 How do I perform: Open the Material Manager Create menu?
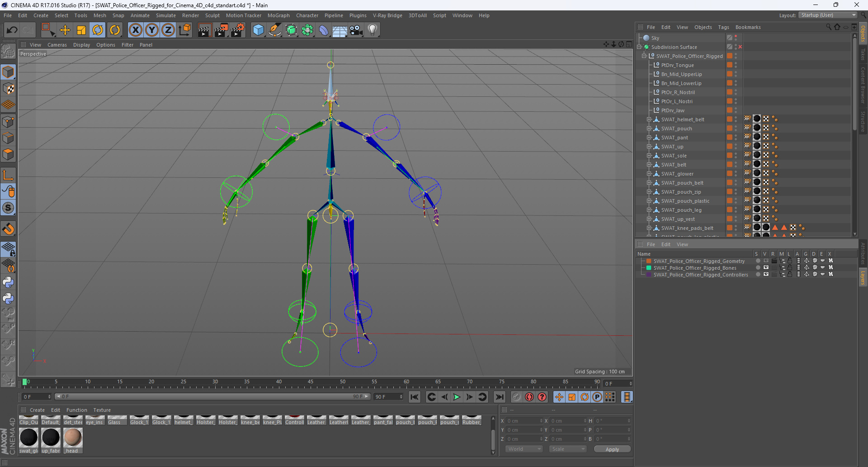(37, 410)
